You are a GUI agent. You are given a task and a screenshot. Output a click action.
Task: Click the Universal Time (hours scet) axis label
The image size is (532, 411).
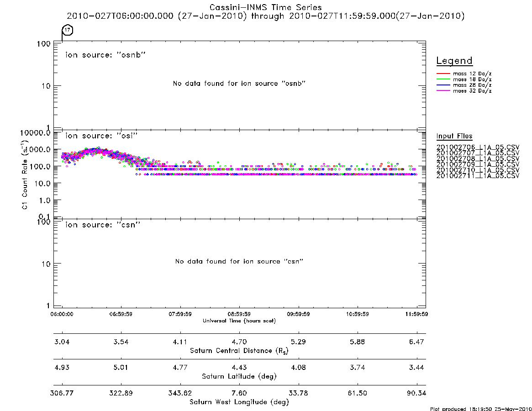click(239, 321)
